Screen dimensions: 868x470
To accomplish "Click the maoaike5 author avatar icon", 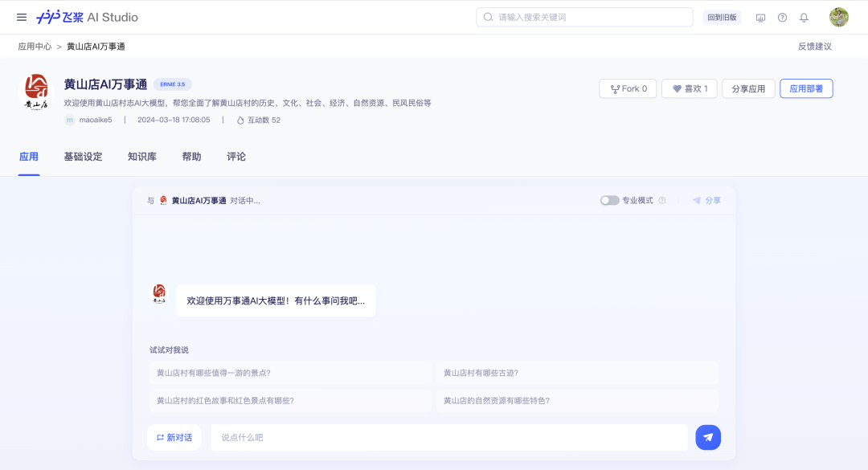I will pos(70,120).
